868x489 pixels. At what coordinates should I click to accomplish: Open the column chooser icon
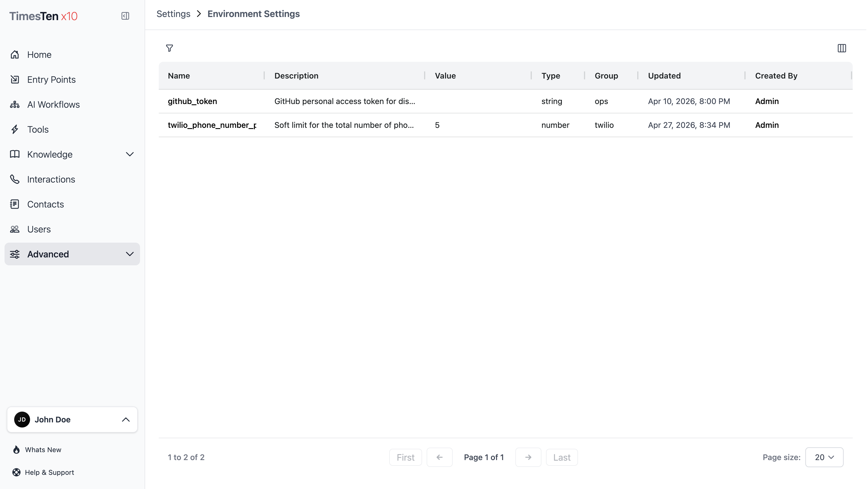(841, 48)
